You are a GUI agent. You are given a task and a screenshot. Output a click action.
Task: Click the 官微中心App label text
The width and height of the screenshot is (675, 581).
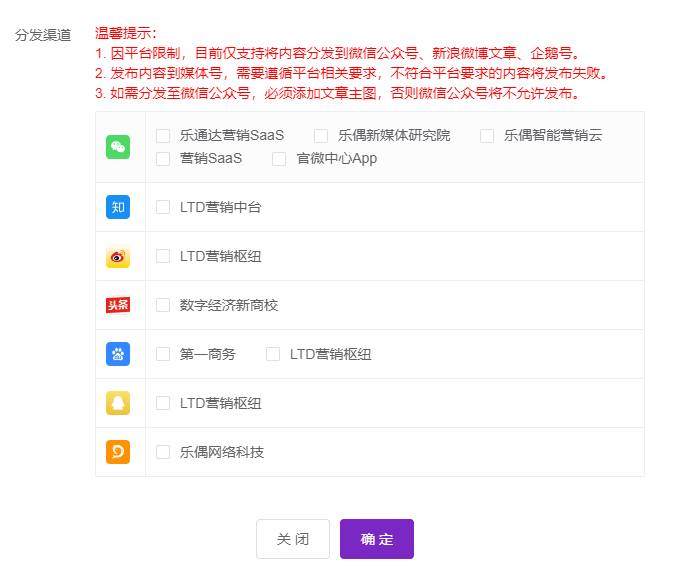click(x=337, y=159)
